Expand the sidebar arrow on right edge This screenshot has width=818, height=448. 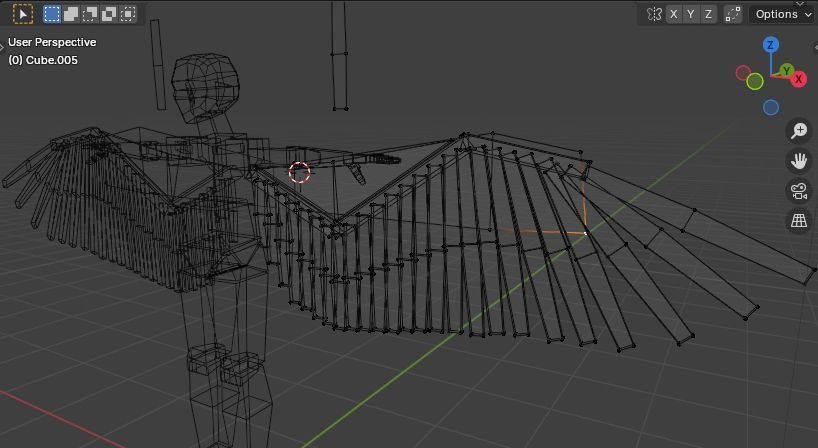[815, 47]
